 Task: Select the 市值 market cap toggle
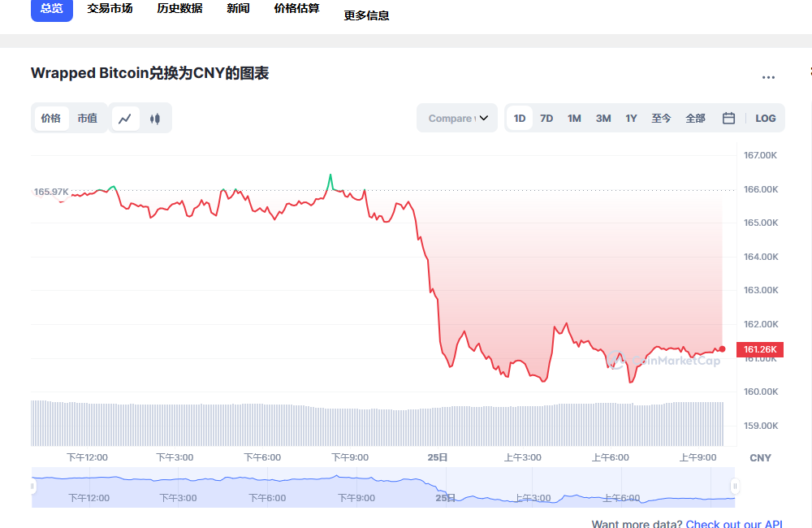click(x=88, y=119)
